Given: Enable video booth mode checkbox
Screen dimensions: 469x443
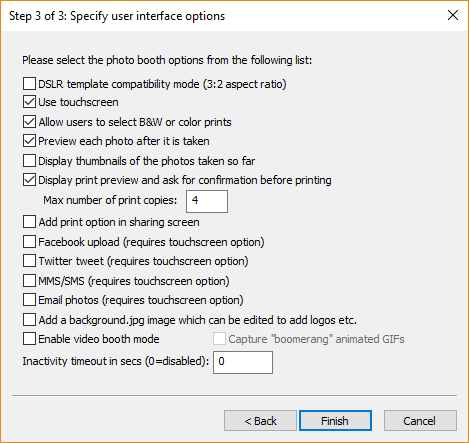Looking at the screenshot, I should pos(29,339).
